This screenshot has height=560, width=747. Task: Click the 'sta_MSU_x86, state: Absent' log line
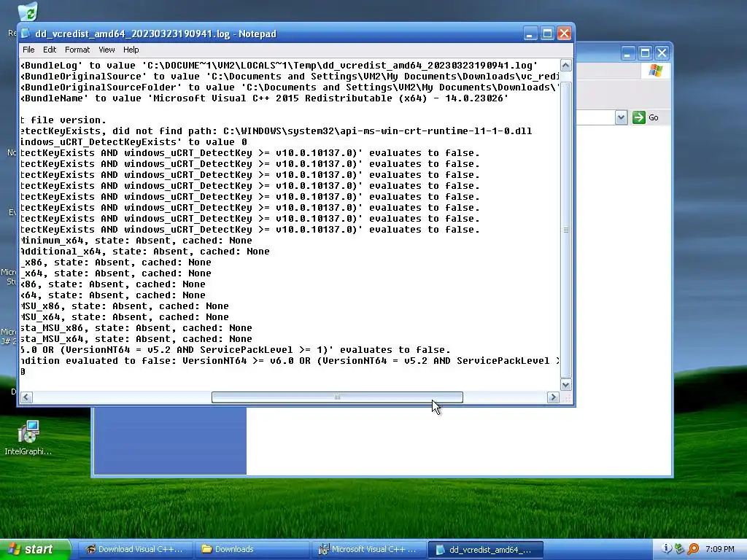136,328
